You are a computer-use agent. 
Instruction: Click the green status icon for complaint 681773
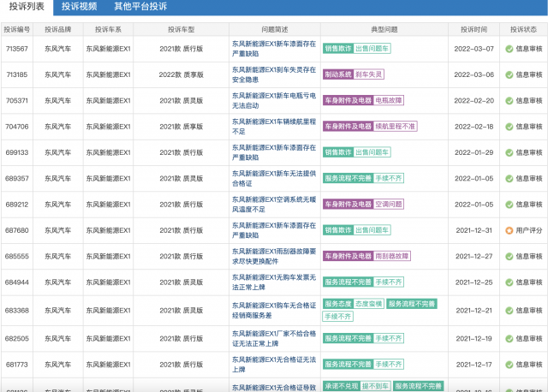509,365
